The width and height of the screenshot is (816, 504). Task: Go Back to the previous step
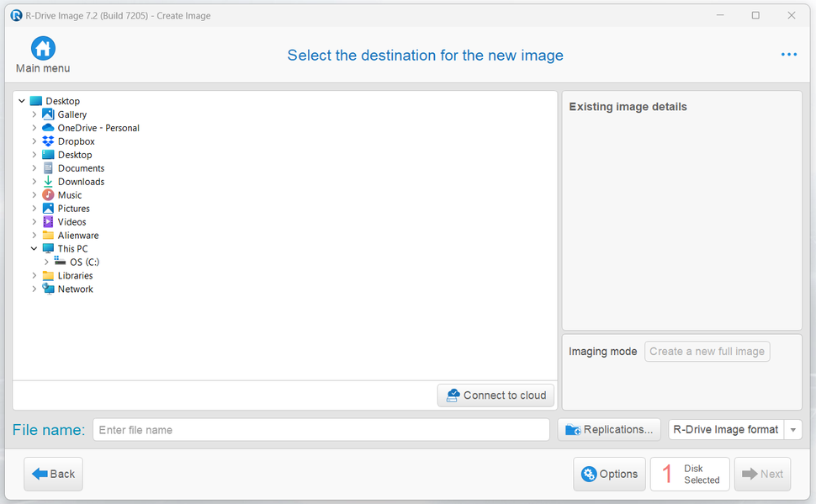tap(53, 475)
